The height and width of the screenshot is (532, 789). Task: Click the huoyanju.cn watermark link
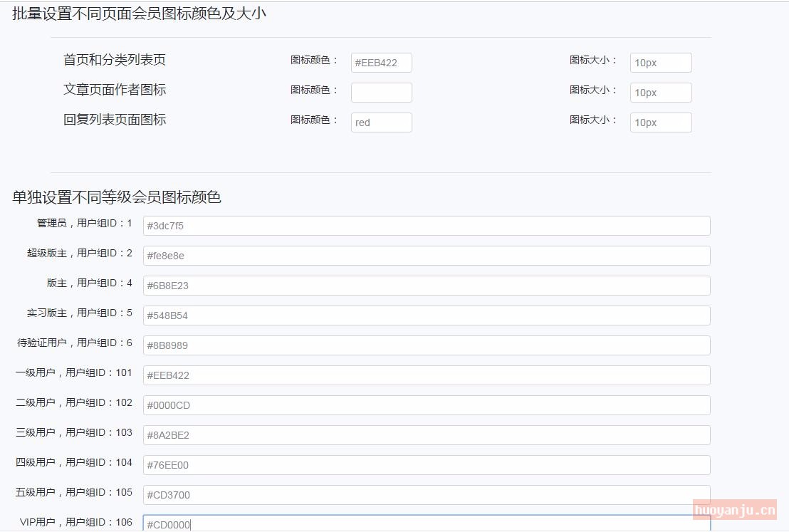734,510
